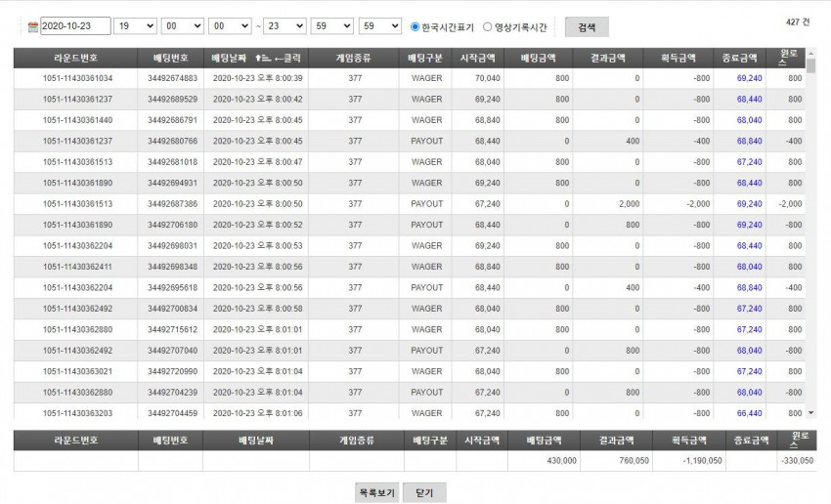Image resolution: width=831 pixels, height=504 pixels.
Task: Select the 영상기록시간 radio button
Action: coord(488,26)
